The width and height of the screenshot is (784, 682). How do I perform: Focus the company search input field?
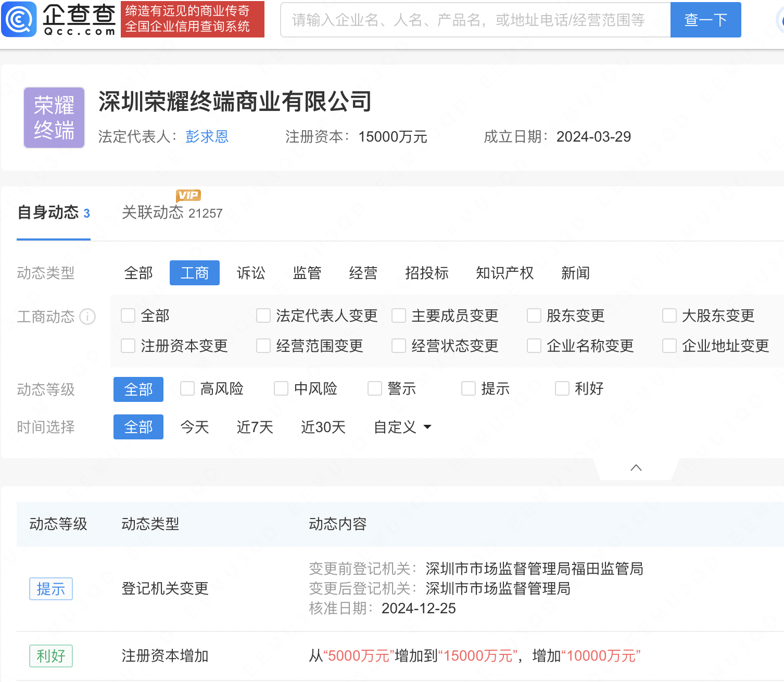(475, 20)
